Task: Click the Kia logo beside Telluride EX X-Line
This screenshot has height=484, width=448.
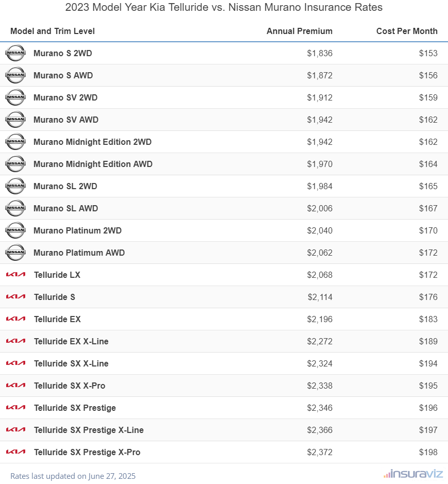Action: point(16,341)
